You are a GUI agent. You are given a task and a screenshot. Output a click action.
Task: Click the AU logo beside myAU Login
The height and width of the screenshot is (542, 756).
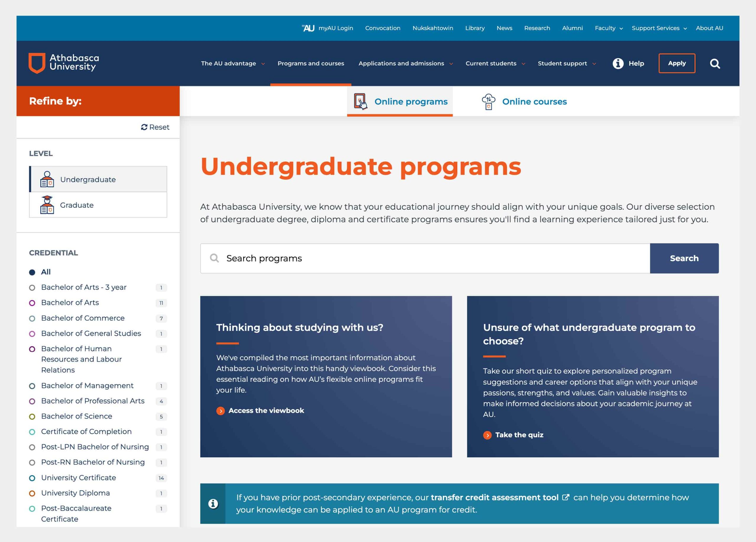[x=308, y=28]
